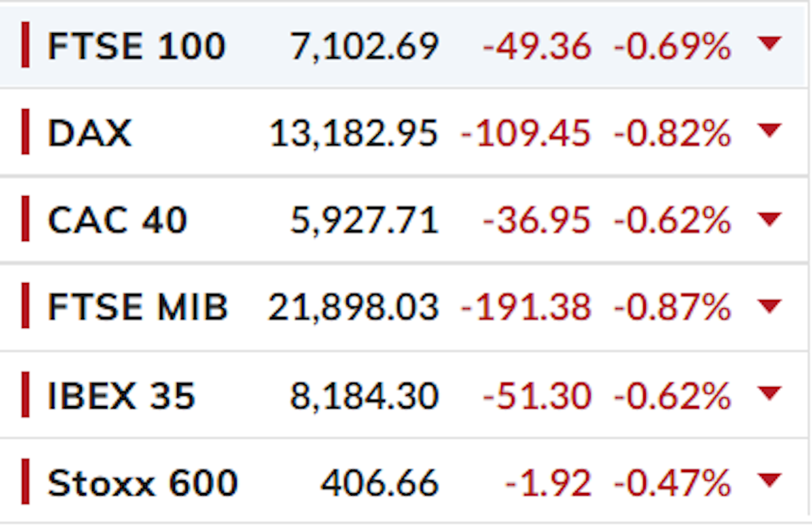Viewport: 812px width, 526px height.
Task: Open the FTSE MIB index link
Action: (x=138, y=308)
